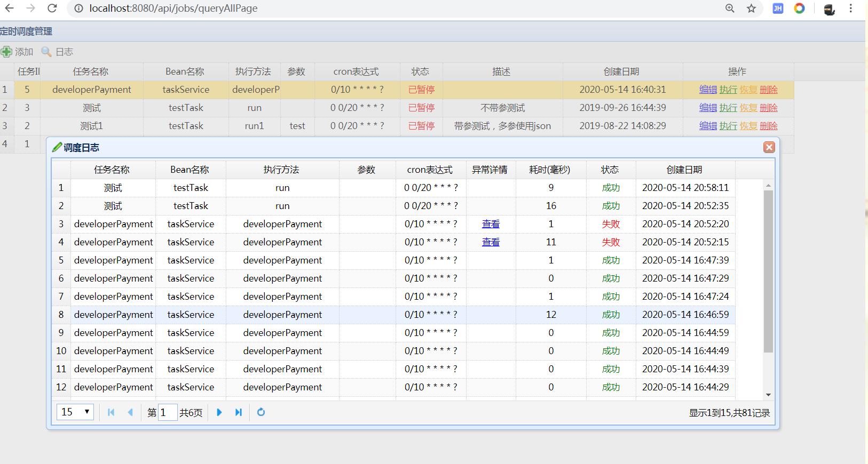Go to next page of log
The height and width of the screenshot is (464, 868).
[x=219, y=412]
